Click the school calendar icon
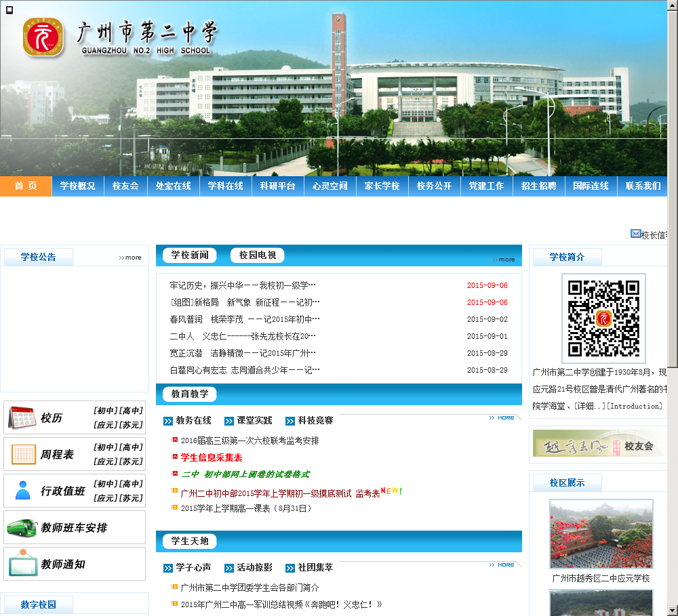 pyautogui.click(x=22, y=417)
